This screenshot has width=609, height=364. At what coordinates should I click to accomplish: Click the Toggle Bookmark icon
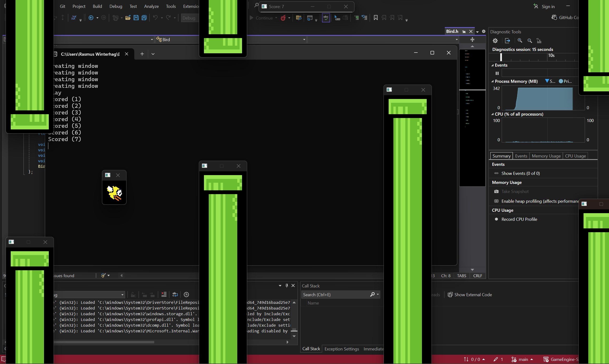pyautogui.click(x=376, y=18)
